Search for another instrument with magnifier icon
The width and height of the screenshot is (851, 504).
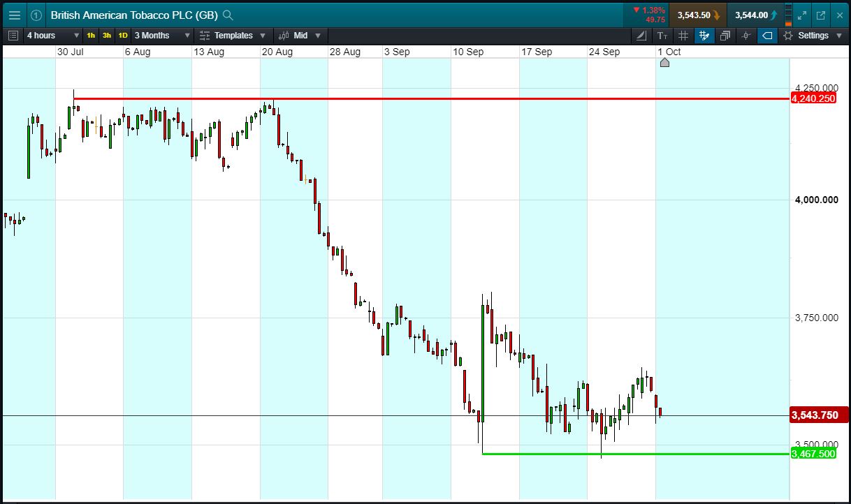coord(228,15)
